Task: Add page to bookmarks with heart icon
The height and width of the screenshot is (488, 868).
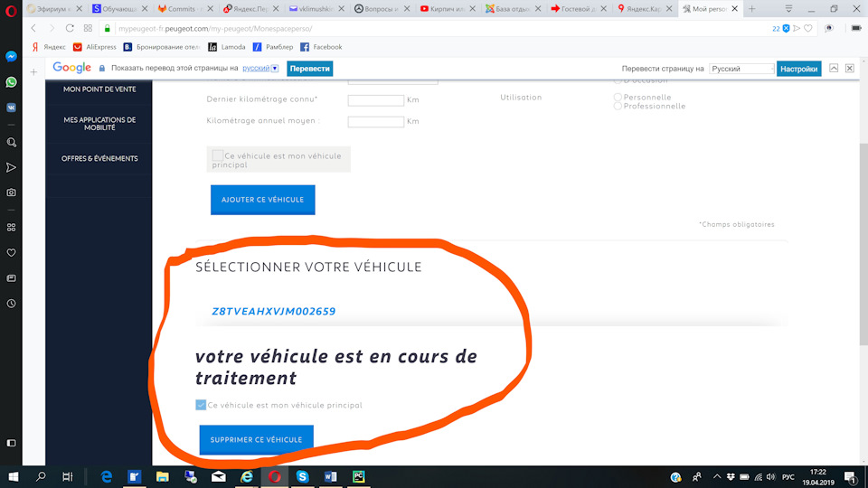Action: 807,28
